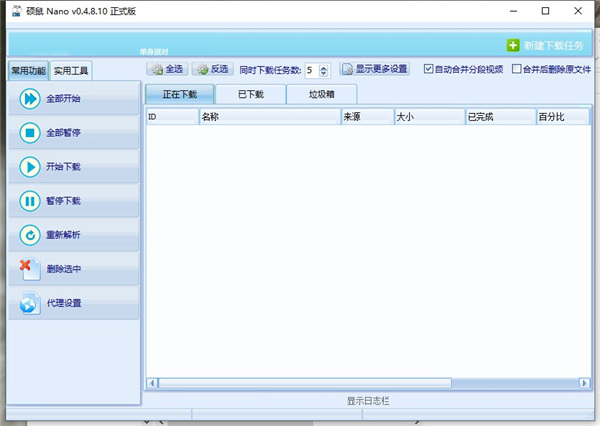The image size is (600, 426).
Task: Click the 删除选中 label text
Action: coord(64,269)
